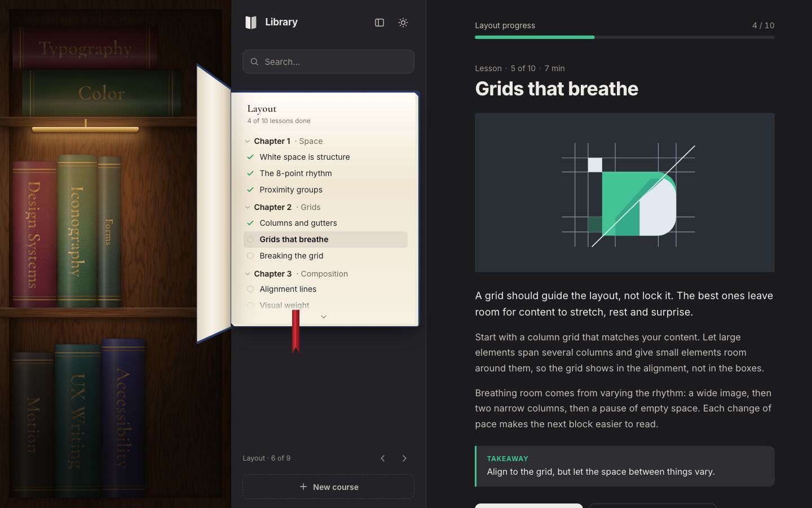Mark Breaking the grid circle as done
Viewport: 812px width, 508px height.
[250, 256]
